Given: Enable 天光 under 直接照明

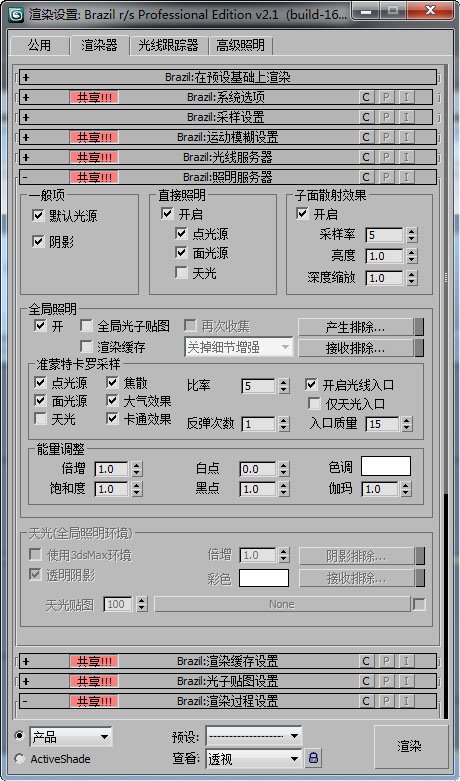Looking at the screenshot, I should tap(181, 273).
